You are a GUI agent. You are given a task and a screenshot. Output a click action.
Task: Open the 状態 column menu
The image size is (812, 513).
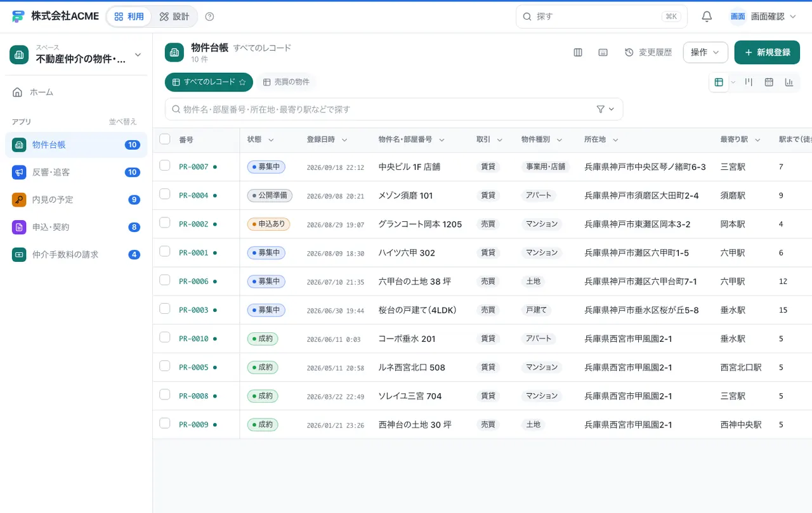click(271, 140)
